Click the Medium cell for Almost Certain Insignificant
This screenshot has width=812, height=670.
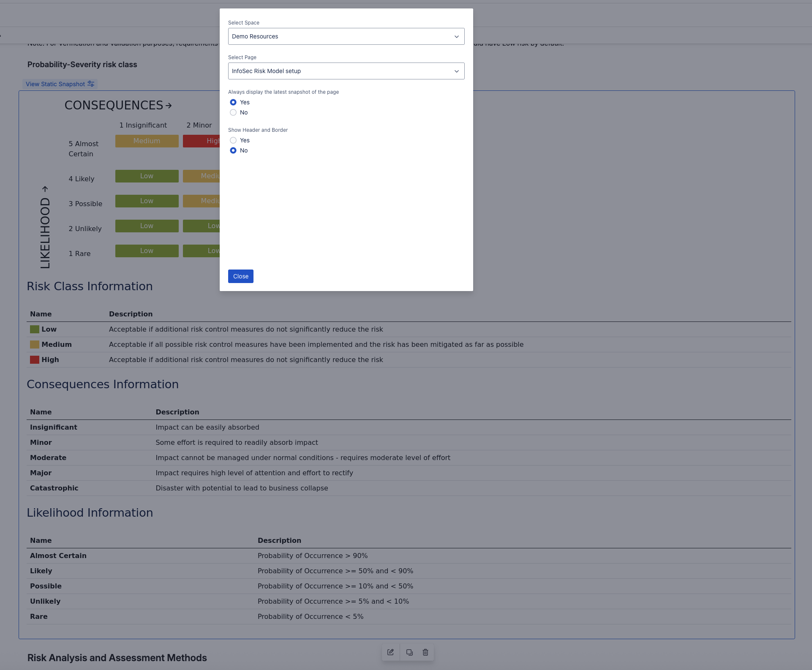pyautogui.click(x=147, y=141)
